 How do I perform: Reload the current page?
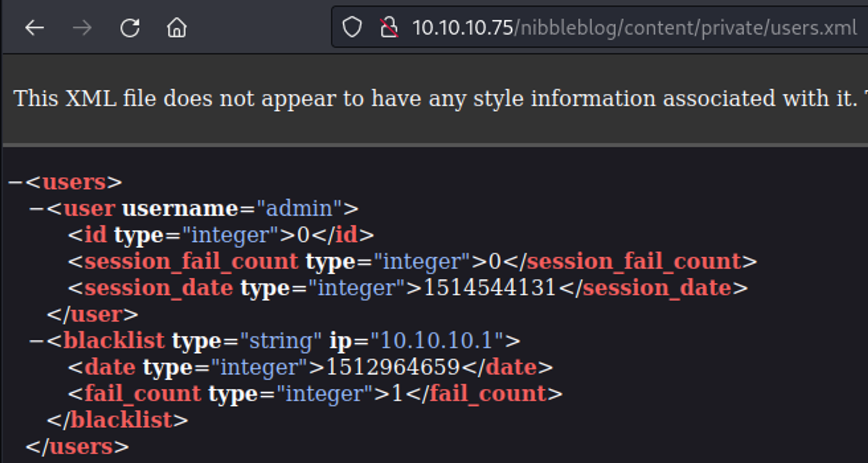(130, 28)
